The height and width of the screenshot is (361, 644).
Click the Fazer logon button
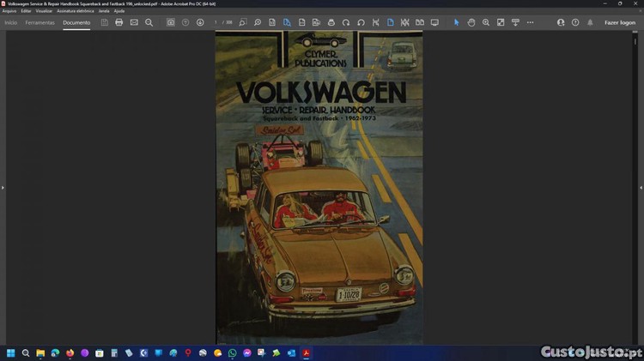[x=620, y=22]
